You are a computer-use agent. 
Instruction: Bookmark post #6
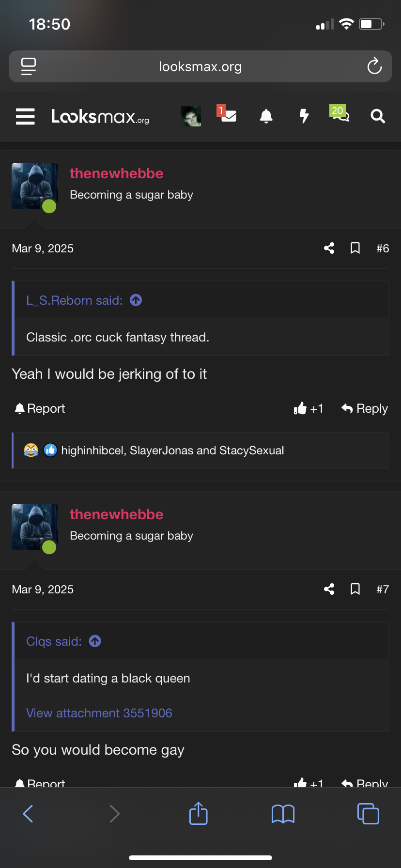pyautogui.click(x=355, y=248)
